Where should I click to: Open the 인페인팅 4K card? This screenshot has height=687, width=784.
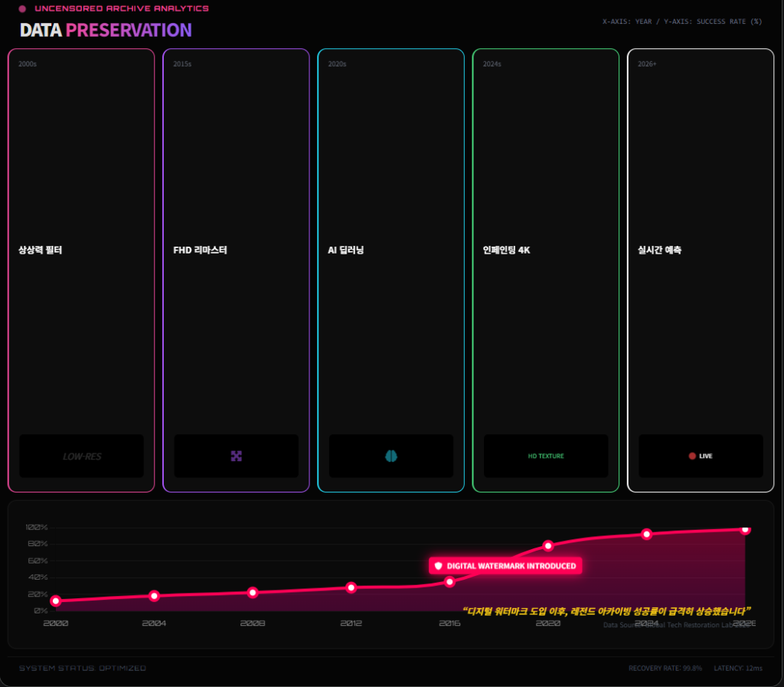(x=545, y=270)
